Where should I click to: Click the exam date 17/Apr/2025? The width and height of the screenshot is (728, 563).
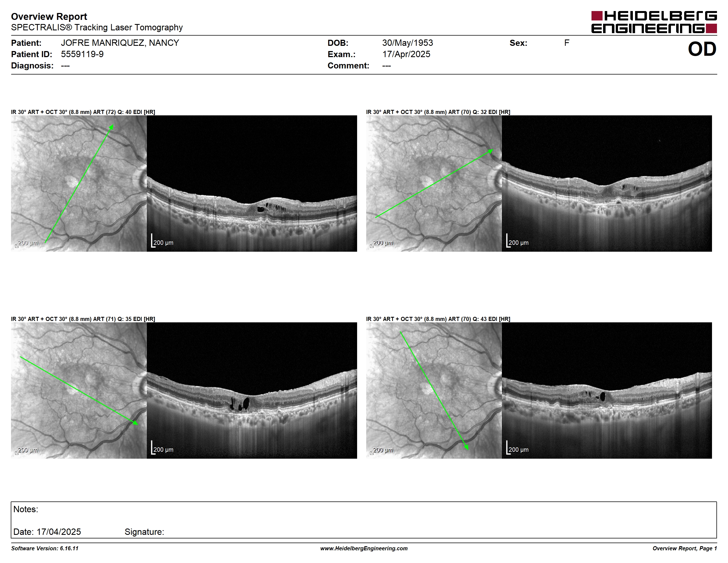pos(406,54)
